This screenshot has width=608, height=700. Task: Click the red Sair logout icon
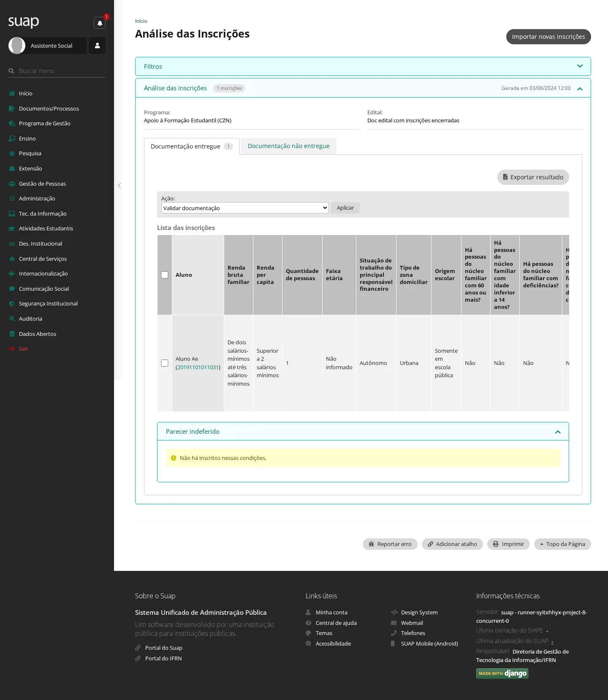12,349
